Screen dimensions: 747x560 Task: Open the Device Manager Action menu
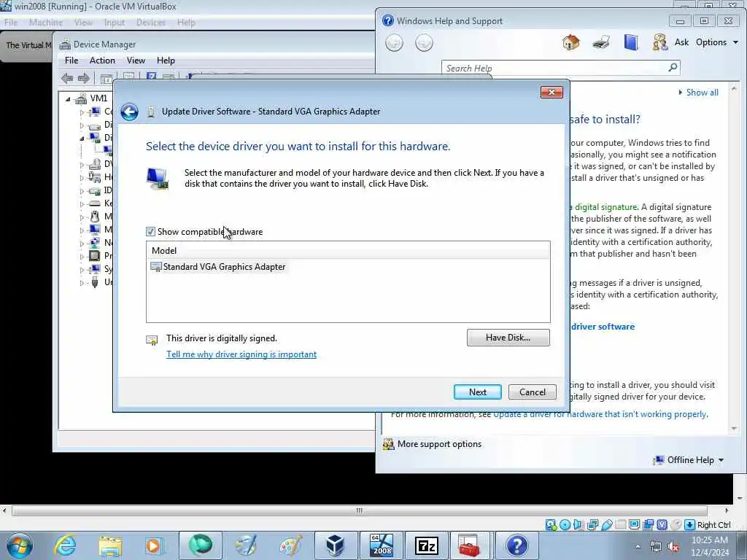pyautogui.click(x=102, y=61)
